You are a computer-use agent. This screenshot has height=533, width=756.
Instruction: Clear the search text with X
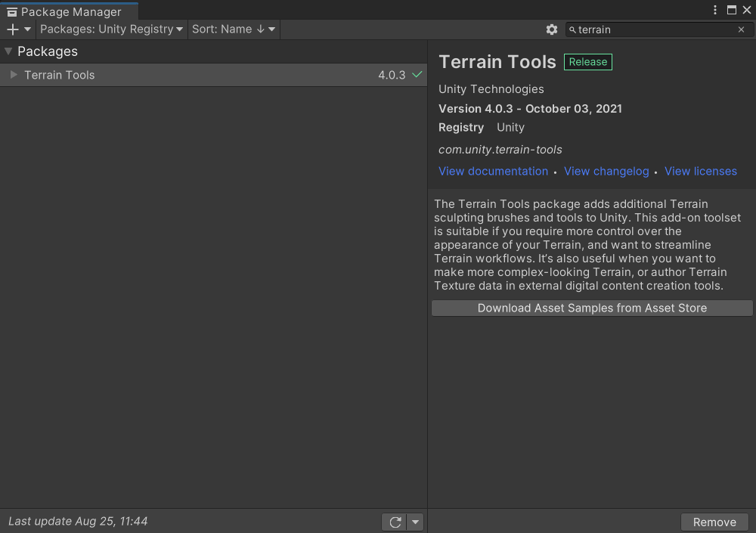(x=741, y=30)
